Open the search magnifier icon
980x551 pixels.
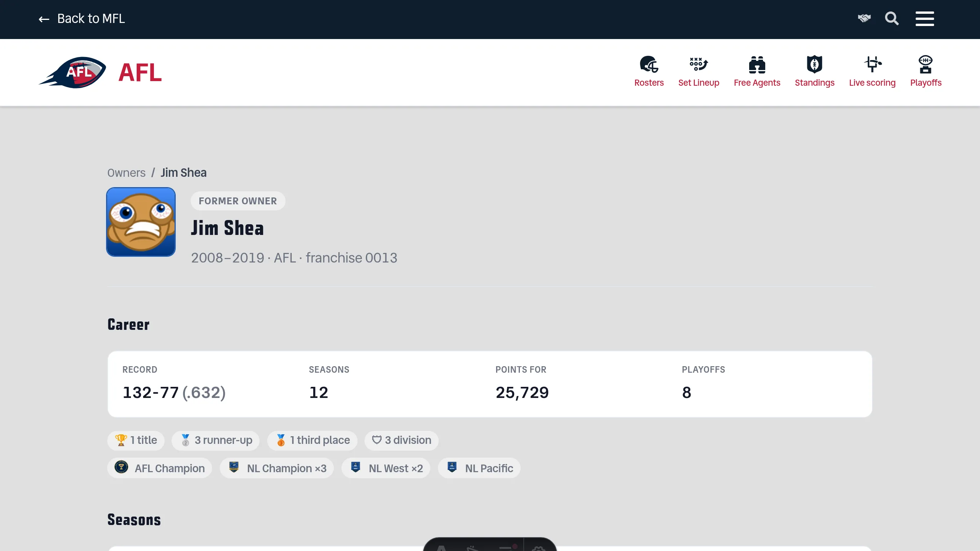click(892, 18)
